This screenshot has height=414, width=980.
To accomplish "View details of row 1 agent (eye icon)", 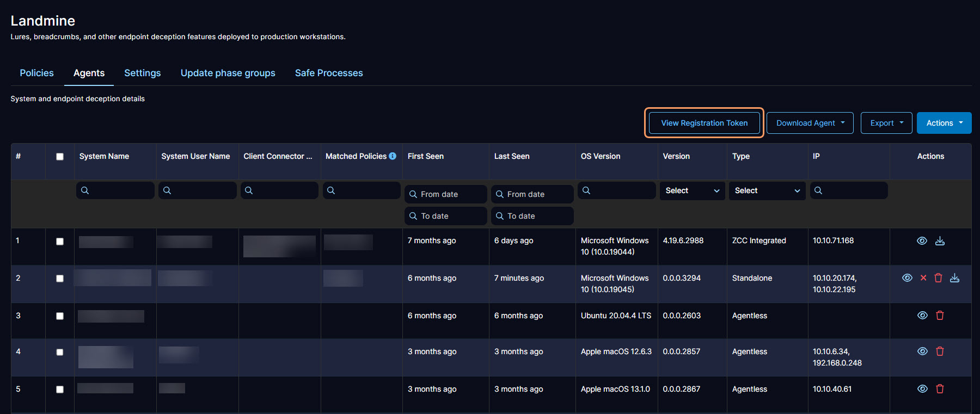I will pos(922,241).
